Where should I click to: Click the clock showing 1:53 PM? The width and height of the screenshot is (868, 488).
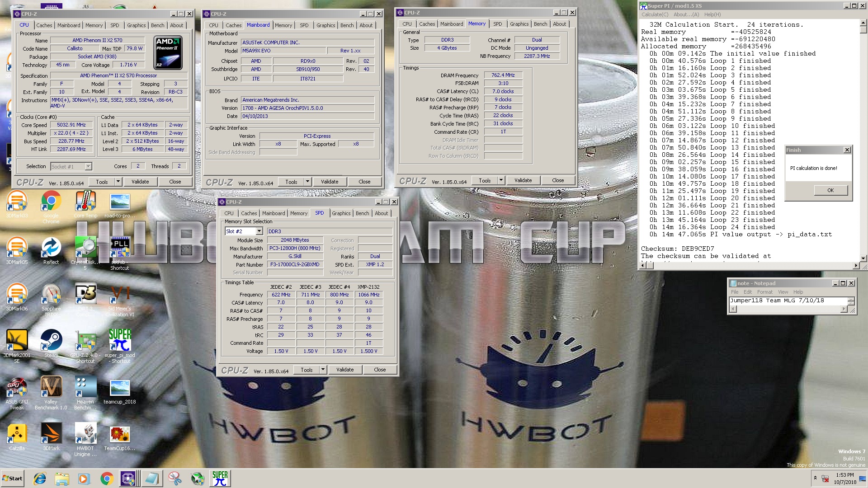coord(844,475)
